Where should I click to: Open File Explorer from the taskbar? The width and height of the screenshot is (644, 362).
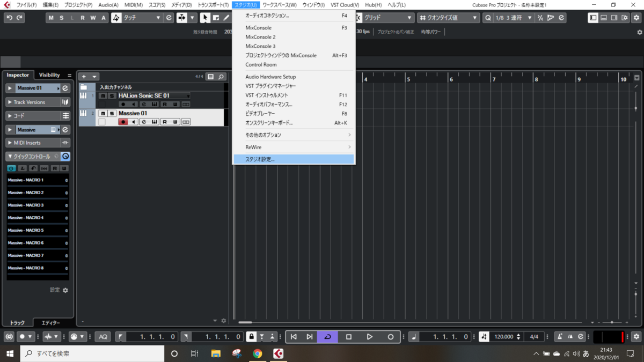pyautogui.click(x=216, y=353)
